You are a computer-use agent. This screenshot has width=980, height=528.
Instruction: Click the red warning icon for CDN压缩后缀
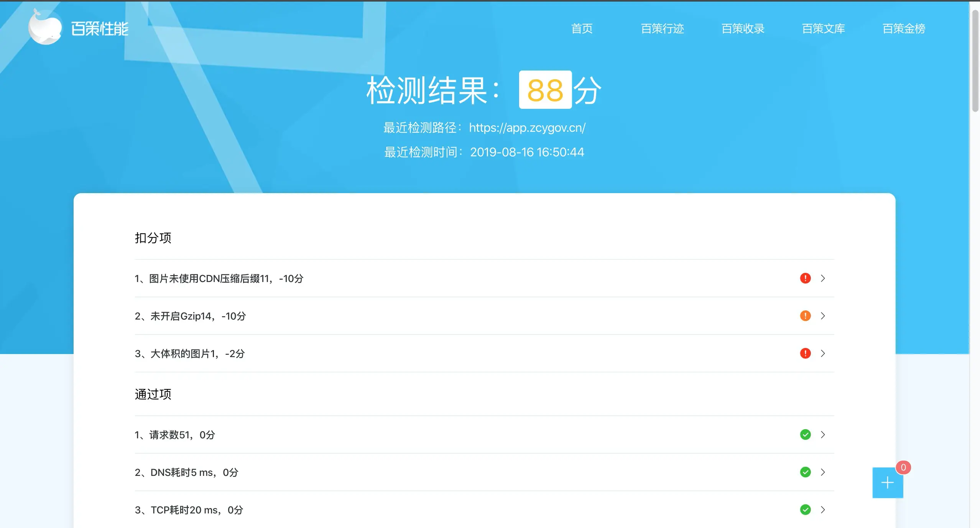coord(805,278)
